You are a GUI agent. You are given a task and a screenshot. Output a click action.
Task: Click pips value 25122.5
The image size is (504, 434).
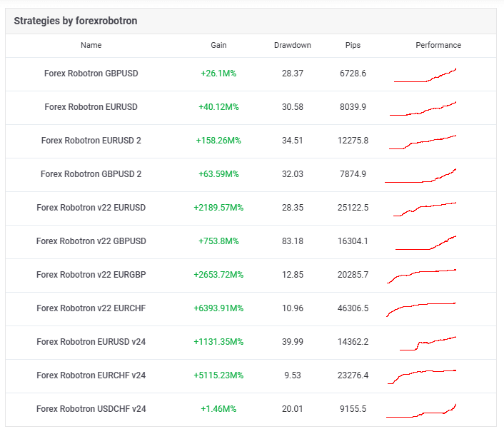click(353, 207)
